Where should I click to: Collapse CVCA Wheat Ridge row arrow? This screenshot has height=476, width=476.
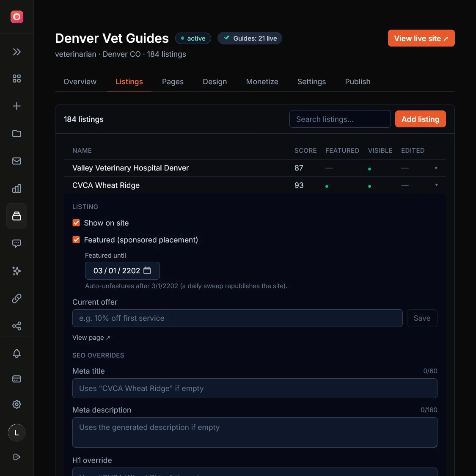coord(436,185)
